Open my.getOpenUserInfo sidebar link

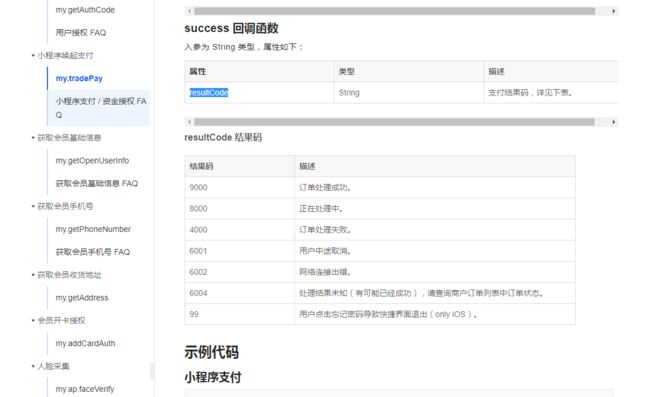point(92,160)
